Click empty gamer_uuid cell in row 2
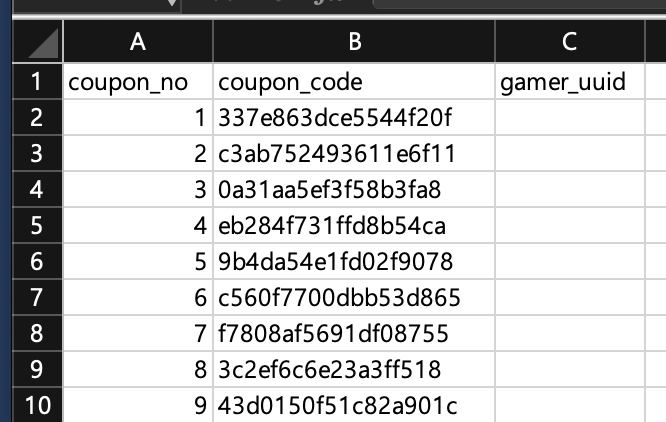Viewport: 666px width, 422px height. pyautogui.click(x=568, y=118)
